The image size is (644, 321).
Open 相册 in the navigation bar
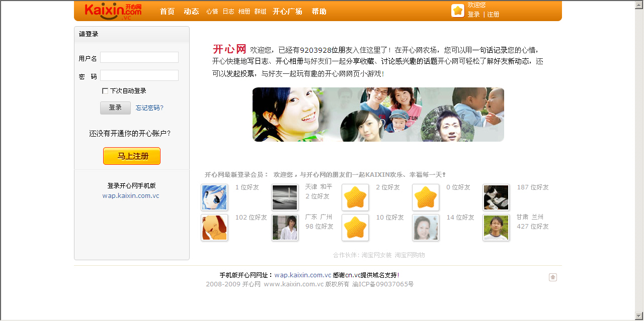click(244, 11)
